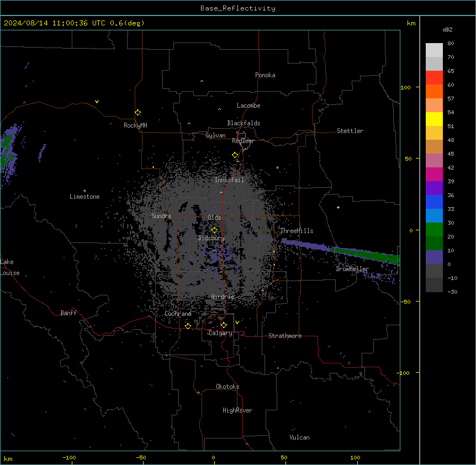Click the Calgary city label
Viewport: 476px width, 465px height.
click(220, 333)
